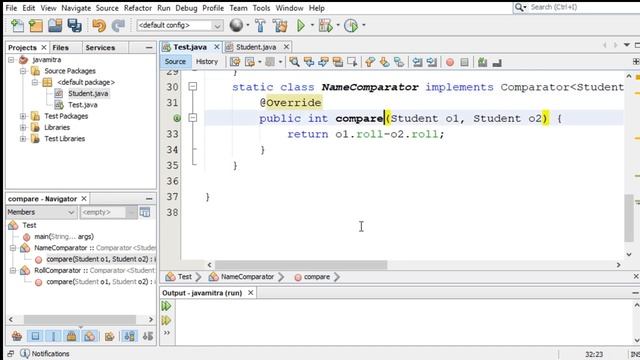
Task: Collapse NameComparator node in Navigator
Action: 13,248
